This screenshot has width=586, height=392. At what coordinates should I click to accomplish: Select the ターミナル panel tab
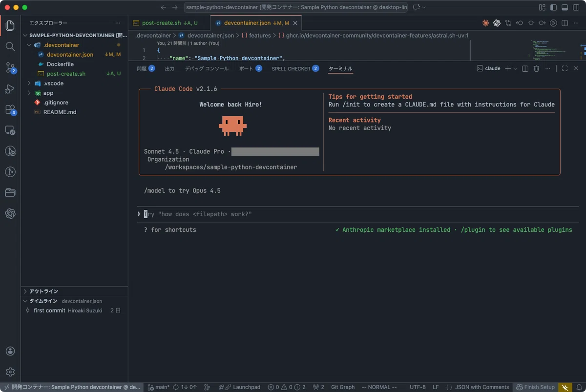click(340, 69)
